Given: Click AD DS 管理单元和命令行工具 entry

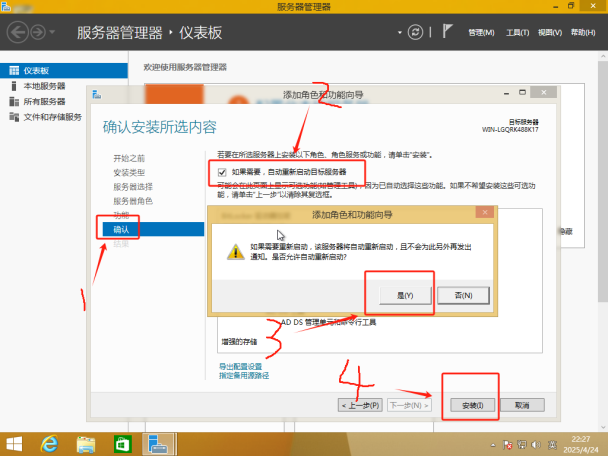Looking at the screenshot, I should click(328, 322).
